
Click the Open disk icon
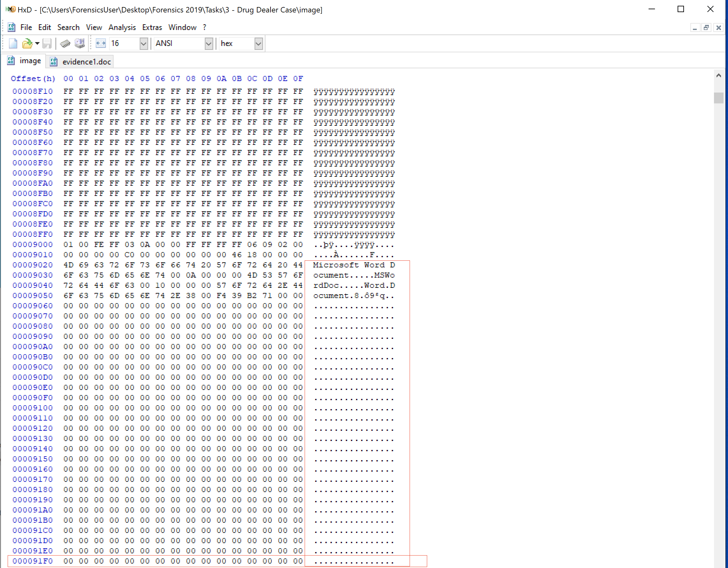[x=80, y=44]
